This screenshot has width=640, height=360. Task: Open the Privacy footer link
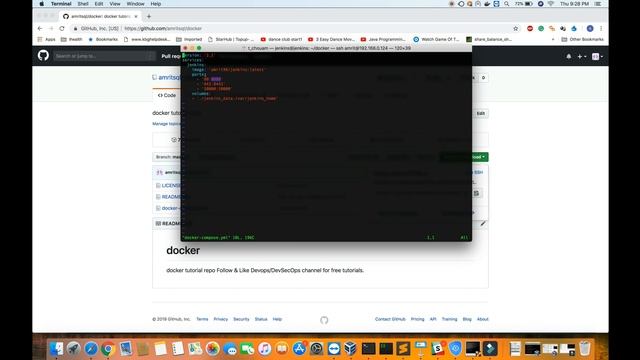(220, 319)
